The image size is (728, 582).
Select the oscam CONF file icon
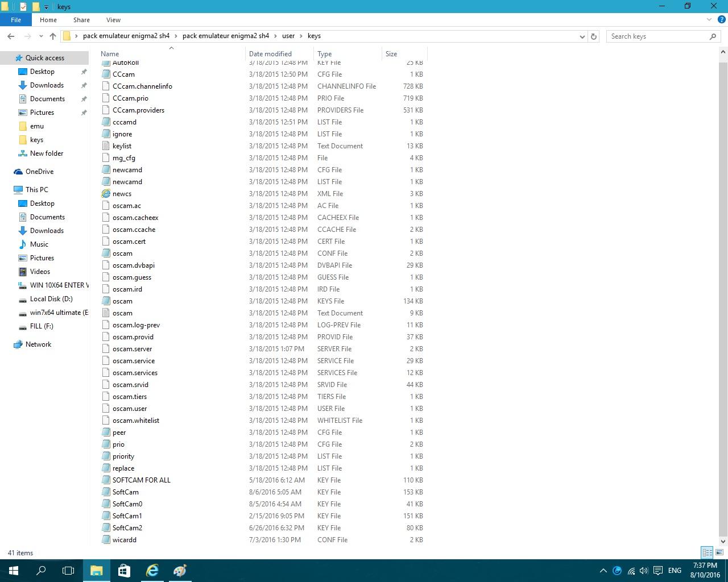tap(106, 253)
